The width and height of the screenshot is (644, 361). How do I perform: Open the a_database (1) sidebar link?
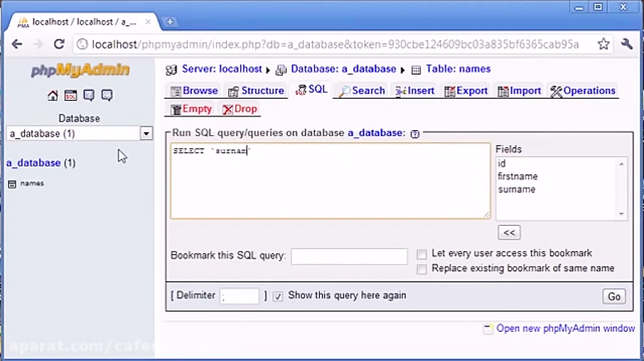[x=41, y=163]
